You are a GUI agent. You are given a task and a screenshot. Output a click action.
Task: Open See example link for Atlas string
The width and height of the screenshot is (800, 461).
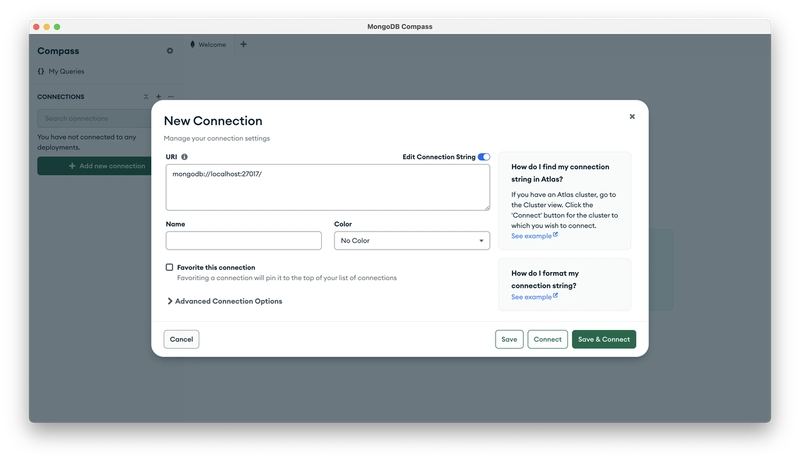pyautogui.click(x=534, y=236)
